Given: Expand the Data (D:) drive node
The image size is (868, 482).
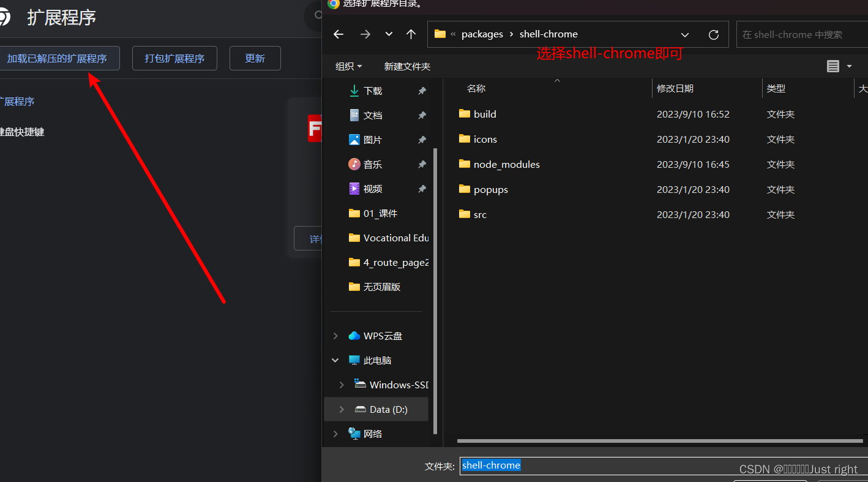Looking at the screenshot, I should click(342, 409).
